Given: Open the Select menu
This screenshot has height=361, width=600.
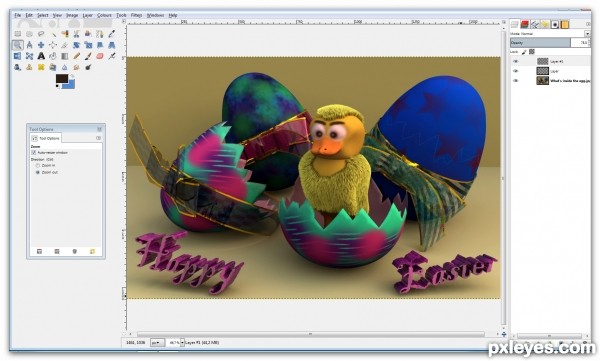Looking at the screenshot, I should [42, 15].
